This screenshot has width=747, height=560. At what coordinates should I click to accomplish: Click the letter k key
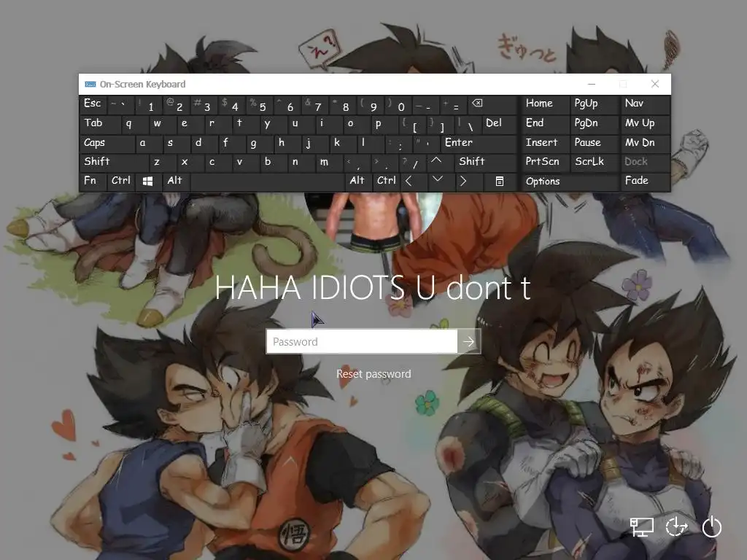click(x=343, y=143)
